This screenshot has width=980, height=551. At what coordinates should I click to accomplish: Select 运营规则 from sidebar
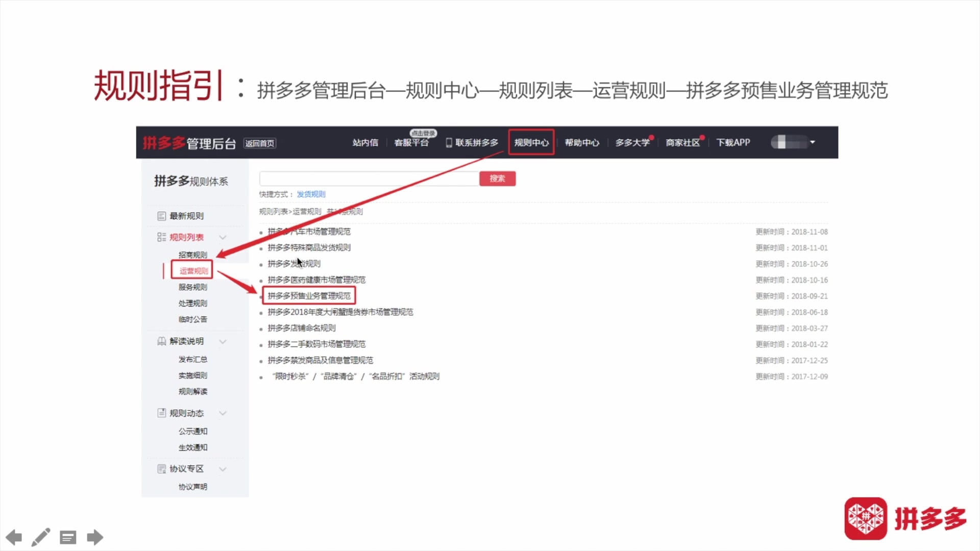pyautogui.click(x=193, y=270)
